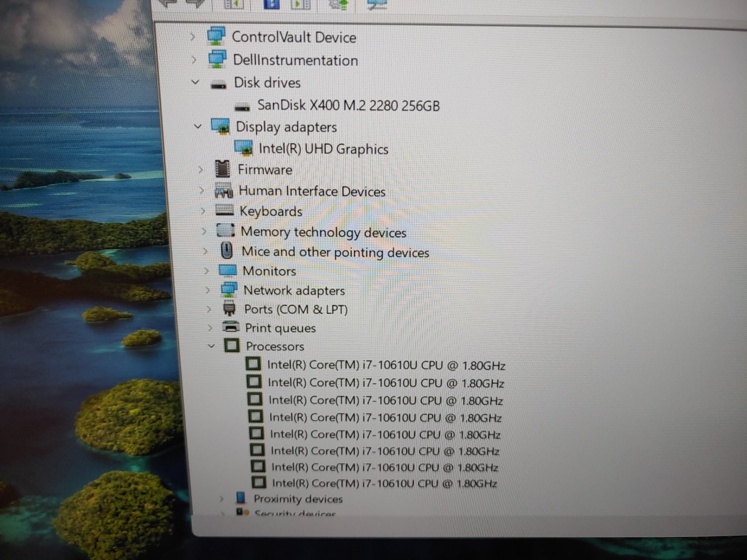The image size is (747, 560).
Task: Click the Ports (COM & LPT) plug icon
Action: point(229,309)
